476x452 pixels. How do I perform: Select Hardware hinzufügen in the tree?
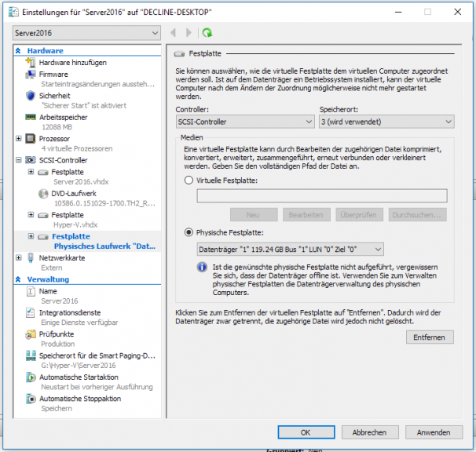73,63
